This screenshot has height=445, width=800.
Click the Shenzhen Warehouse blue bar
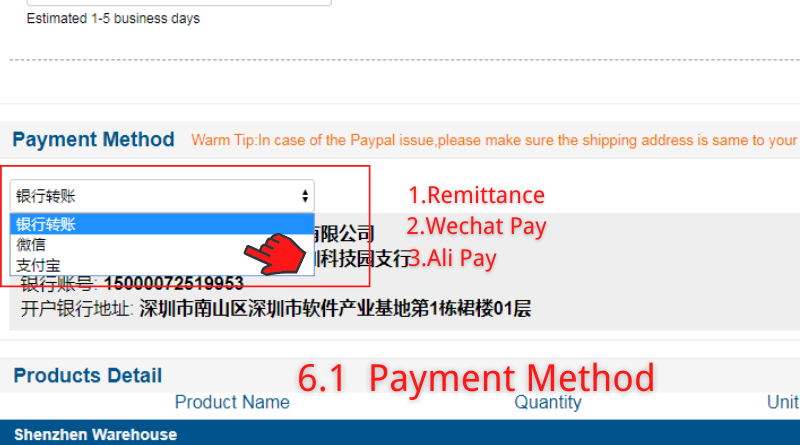(x=400, y=433)
